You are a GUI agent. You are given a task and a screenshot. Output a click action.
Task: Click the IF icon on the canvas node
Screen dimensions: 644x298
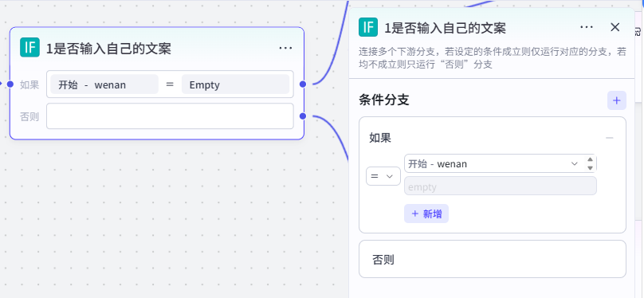pyautogui.click(x=29, y=47)
